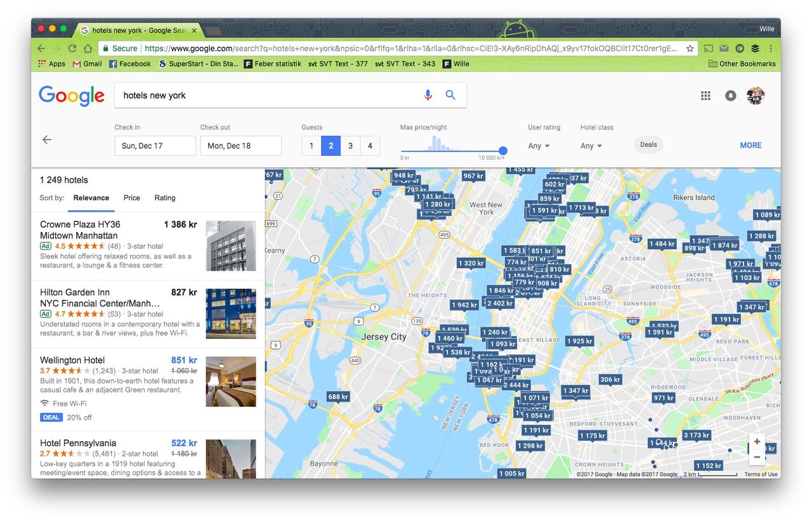This screenshot has width=812, height=523.
Task: Select 4 guests
Action: tap(370, 146)
